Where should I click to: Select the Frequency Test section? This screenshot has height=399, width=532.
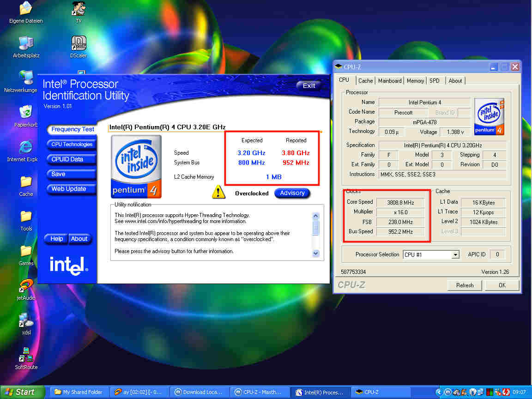pyautogui.click(x=72, y=129)
